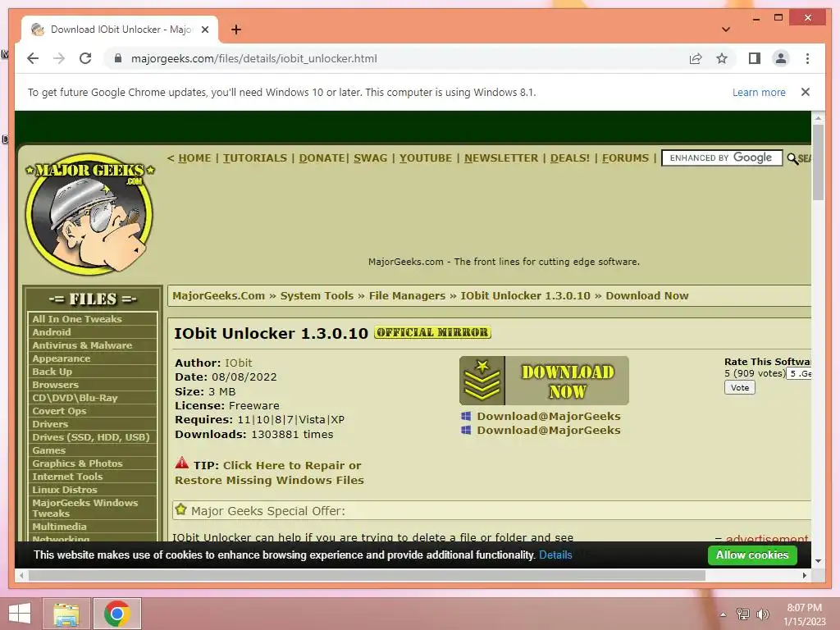Open Chrome profile avatar icon

pos(781,58)
